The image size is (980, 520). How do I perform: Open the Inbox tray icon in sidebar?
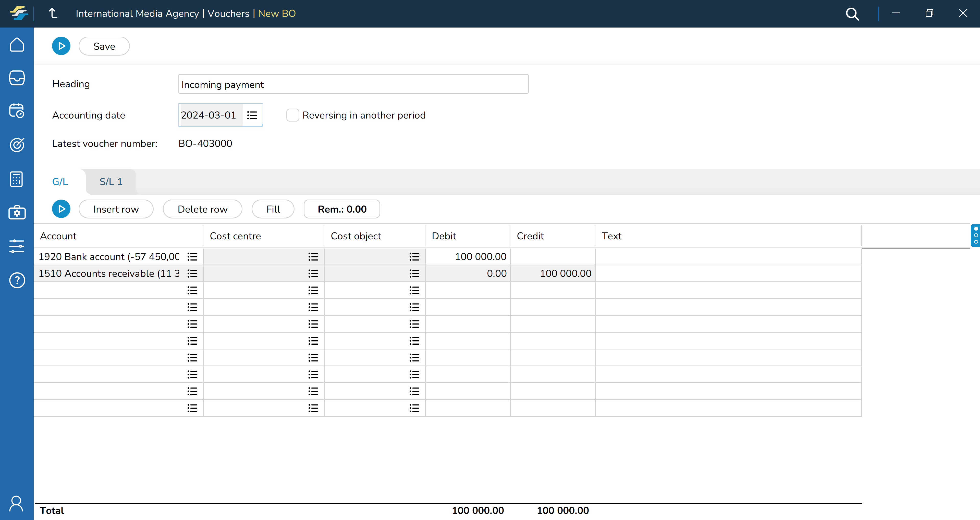[x=17, y=78]
